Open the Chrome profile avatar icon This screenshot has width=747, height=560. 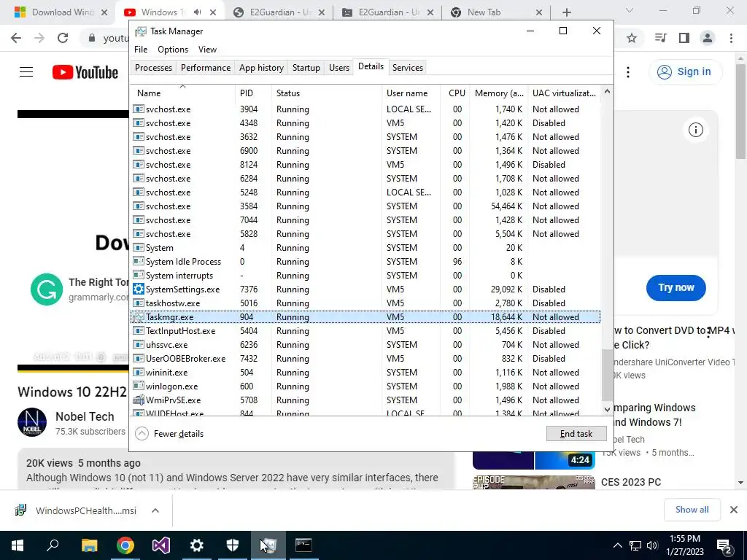pos(708,38)
